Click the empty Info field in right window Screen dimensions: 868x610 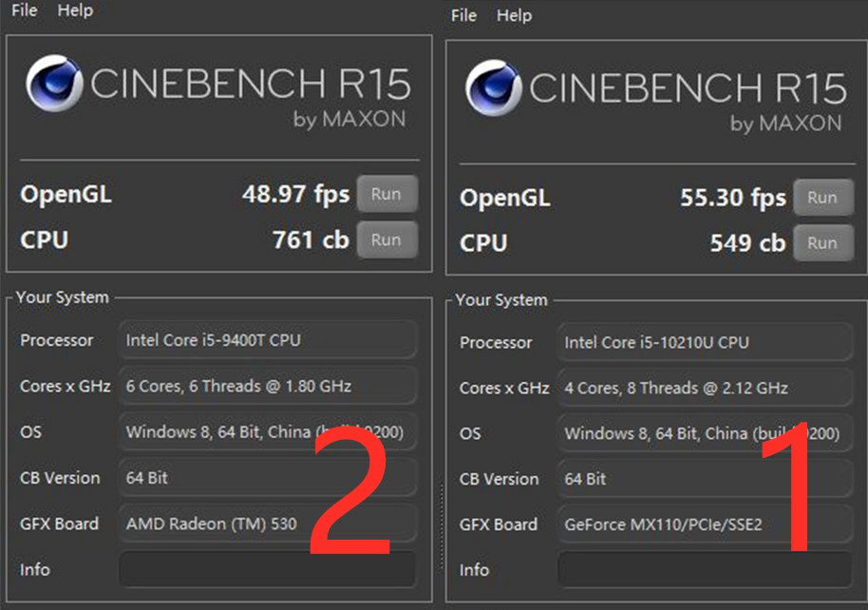(x=705, y=570)
